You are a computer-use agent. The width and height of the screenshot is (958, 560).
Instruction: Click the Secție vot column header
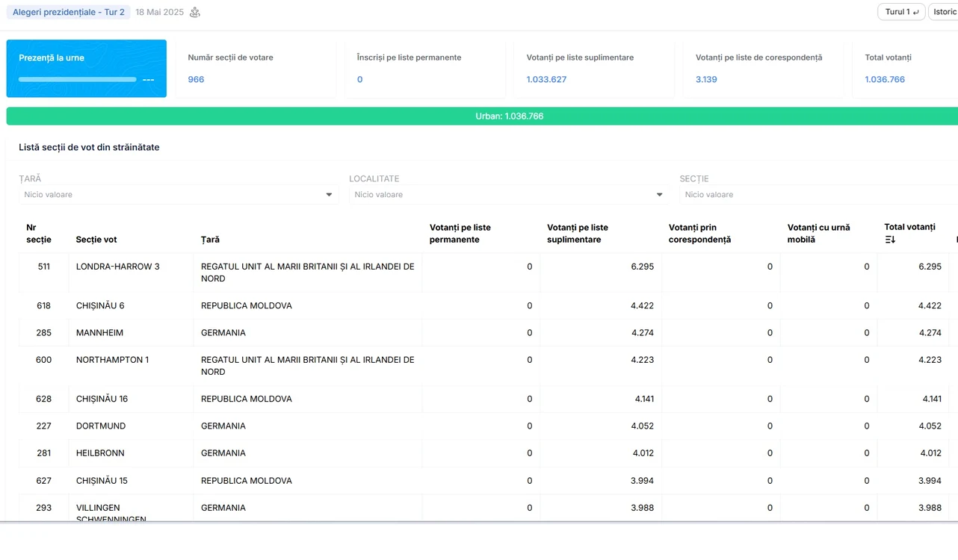click(96, 240)
